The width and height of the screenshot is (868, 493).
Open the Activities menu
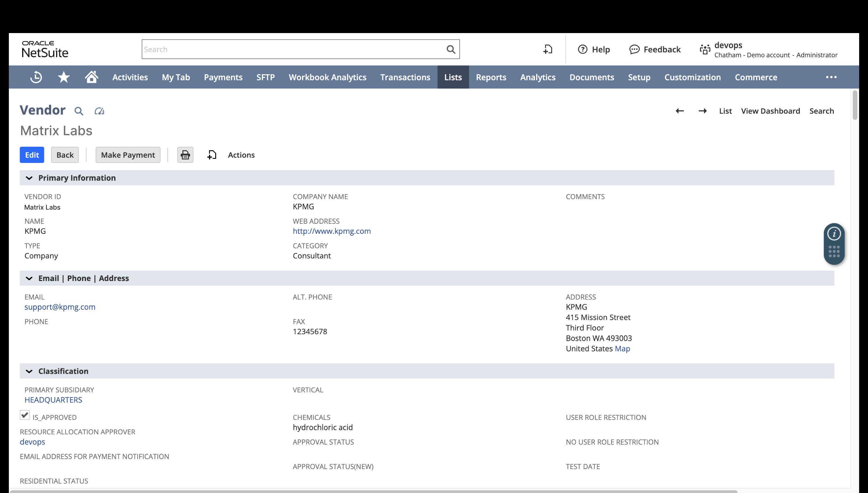click(130, 77)
